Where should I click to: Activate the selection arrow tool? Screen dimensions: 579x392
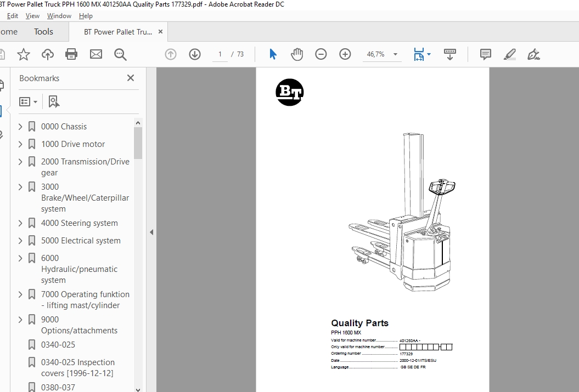click(273, 54)
